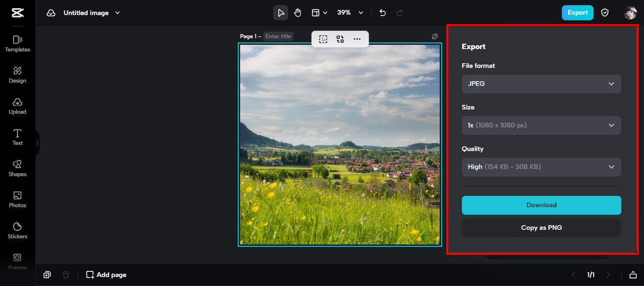This screenshot has width=644, height=286.
Task: Click the Add page button
Action: (x=106, y=275)
